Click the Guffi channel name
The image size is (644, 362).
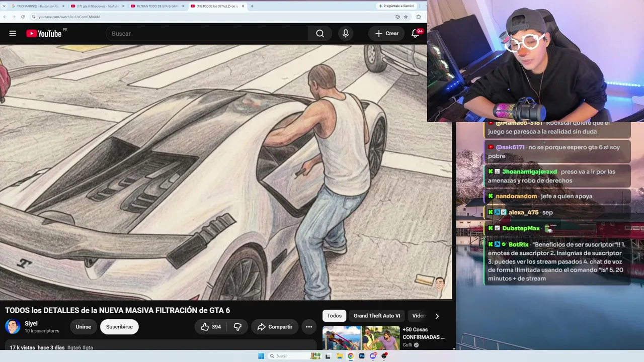click(x=408, y=345)
